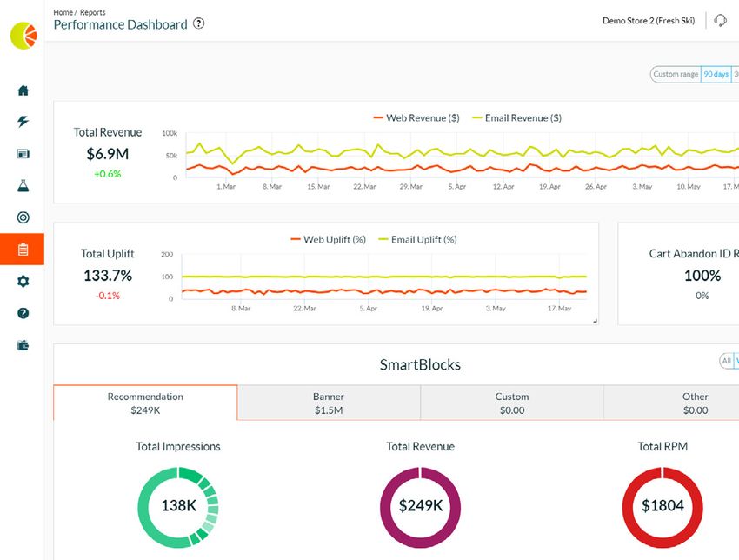
Task: Click help icon beside Performance Dashboard title
Action: pyautogui.click(x=199, y=23)
